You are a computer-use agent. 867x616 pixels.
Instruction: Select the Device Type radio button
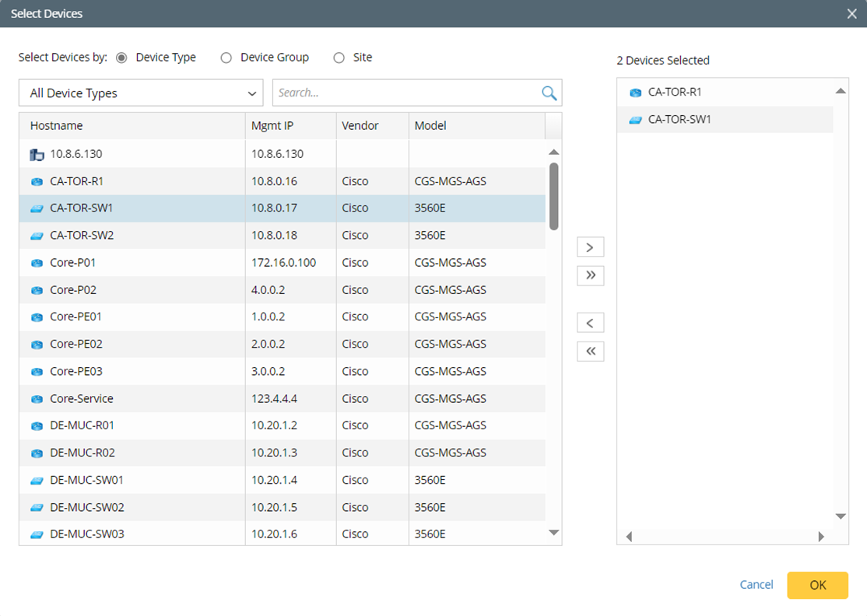121,58
